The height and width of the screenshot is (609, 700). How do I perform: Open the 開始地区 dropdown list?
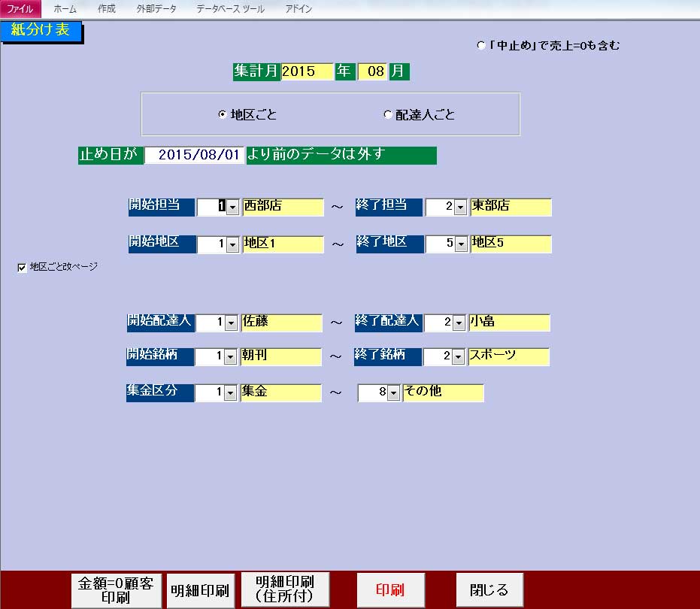tap(232, 244)
